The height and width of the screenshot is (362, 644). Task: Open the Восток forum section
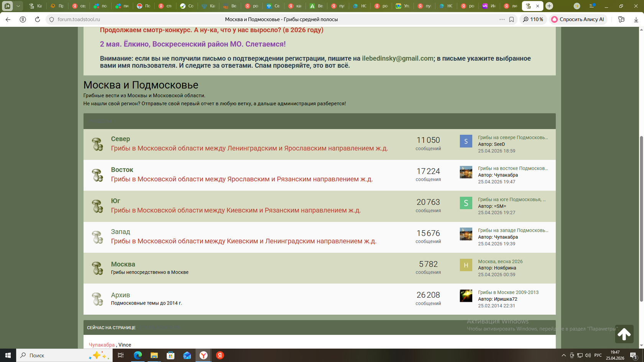coord(122,170)
